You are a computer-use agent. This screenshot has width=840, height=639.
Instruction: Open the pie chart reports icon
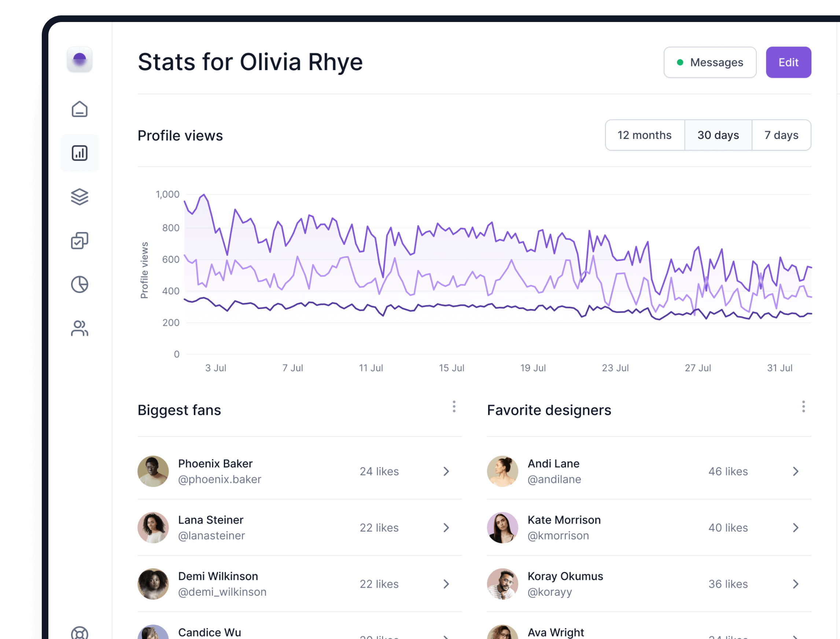[80, 284]
